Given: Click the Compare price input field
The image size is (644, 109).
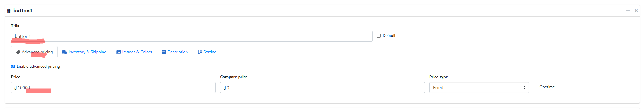Looking at the screenshot, I should [322, 87].
